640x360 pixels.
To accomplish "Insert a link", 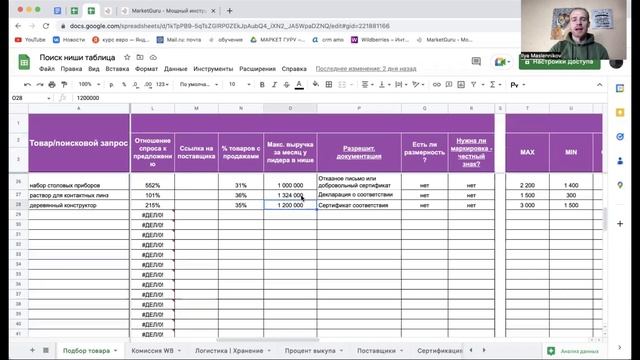I will point(436,84).
